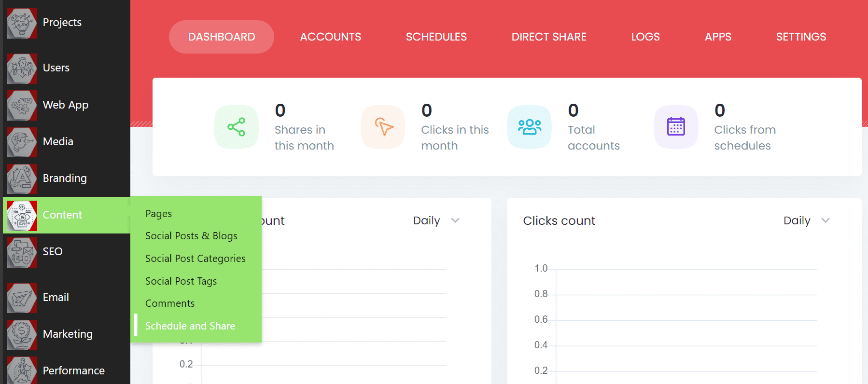
Task: Open the SEO sidebar icon
Action: point(22,252)
